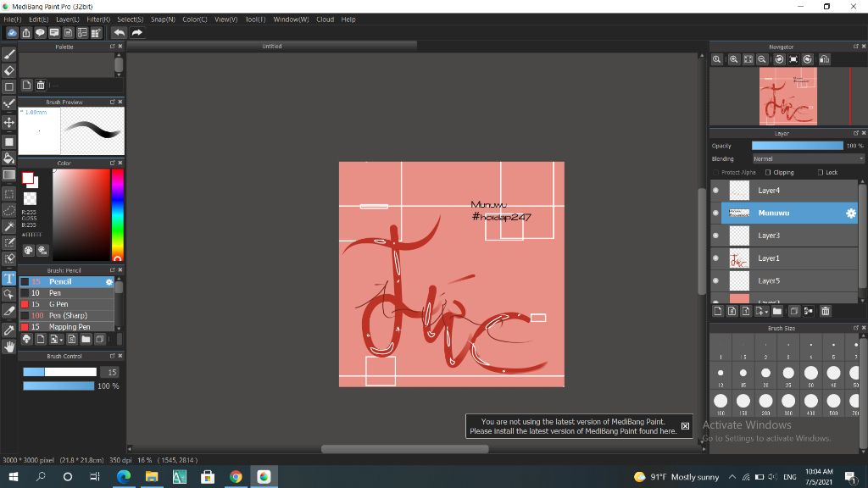Image resolution: width=868 pixels, height=488 pixels.
Task: Click the brush size slider in Brush Control
Action: (60, 373)
